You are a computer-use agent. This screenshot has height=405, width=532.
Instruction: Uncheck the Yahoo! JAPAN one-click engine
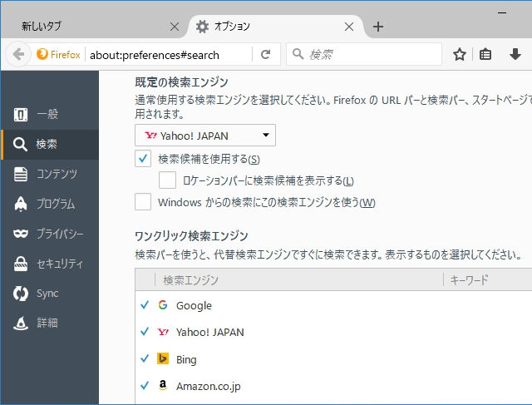(x=145, y=331)
